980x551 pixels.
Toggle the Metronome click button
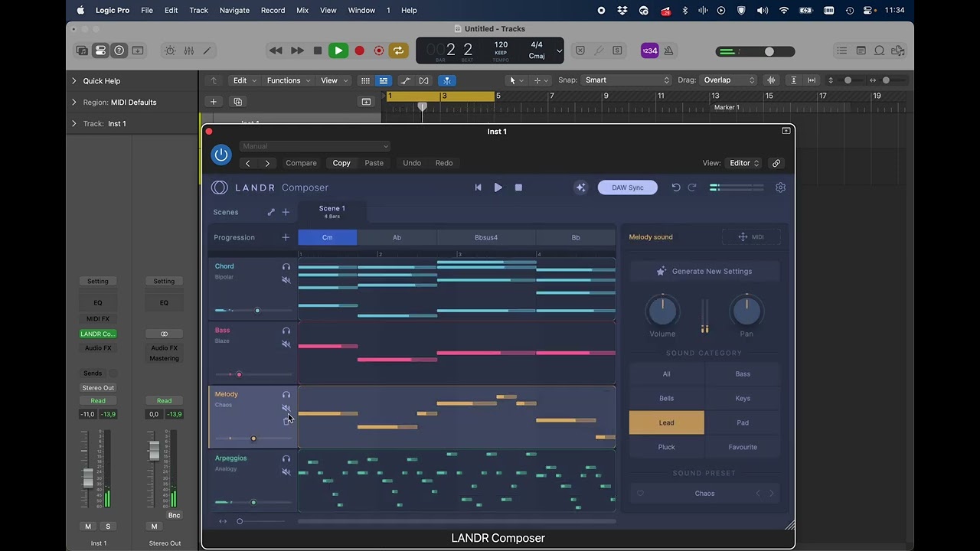(x=668, y=51)
